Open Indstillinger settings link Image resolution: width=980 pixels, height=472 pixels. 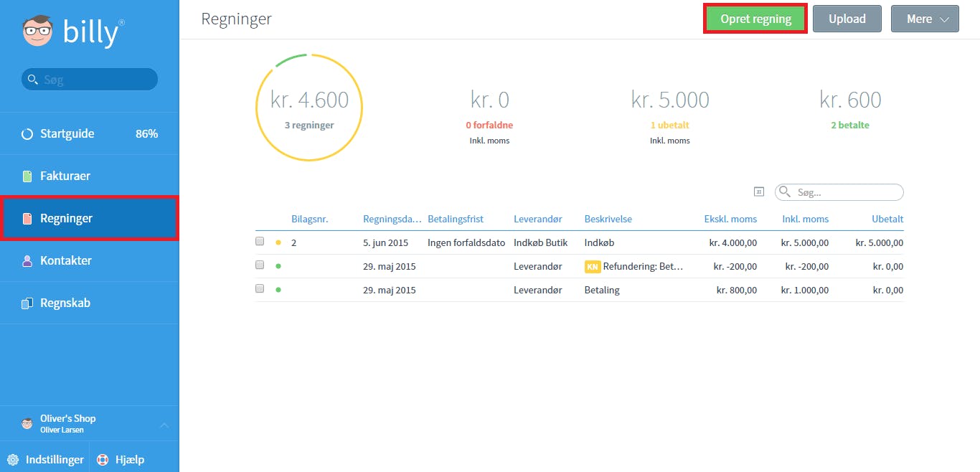tap(45, 460)
